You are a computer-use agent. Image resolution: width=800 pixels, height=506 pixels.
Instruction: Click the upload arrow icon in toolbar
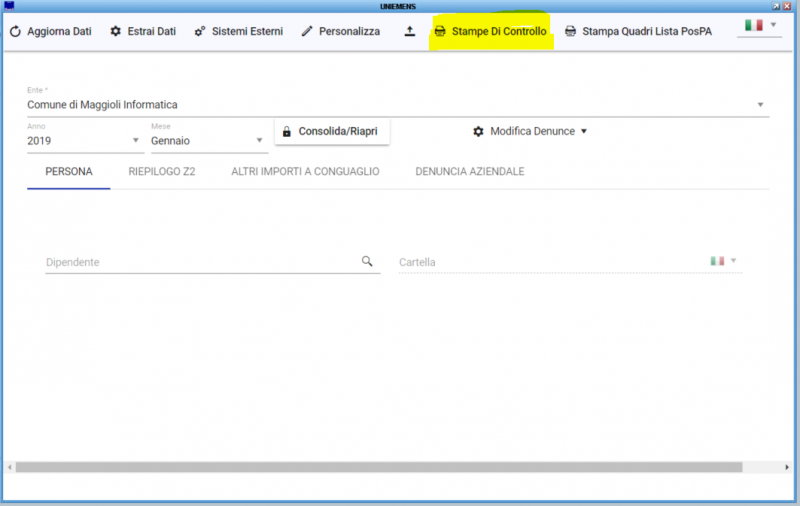coord(410,32)
